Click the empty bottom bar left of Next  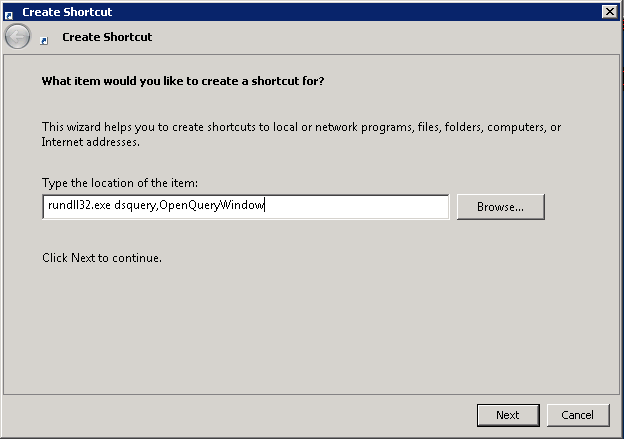coord(240,415)
